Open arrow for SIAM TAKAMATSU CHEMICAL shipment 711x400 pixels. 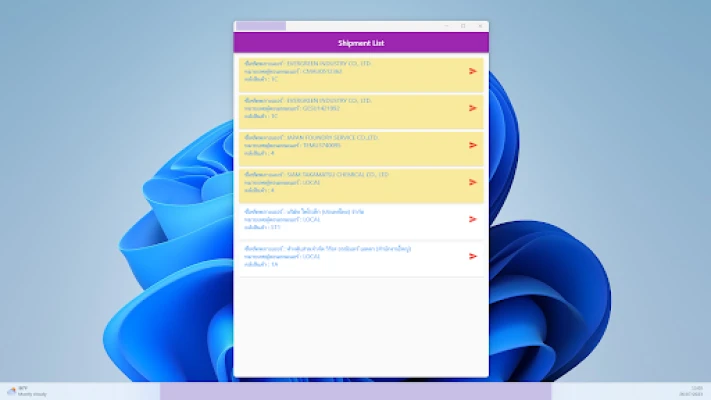(x=472, y=182)
